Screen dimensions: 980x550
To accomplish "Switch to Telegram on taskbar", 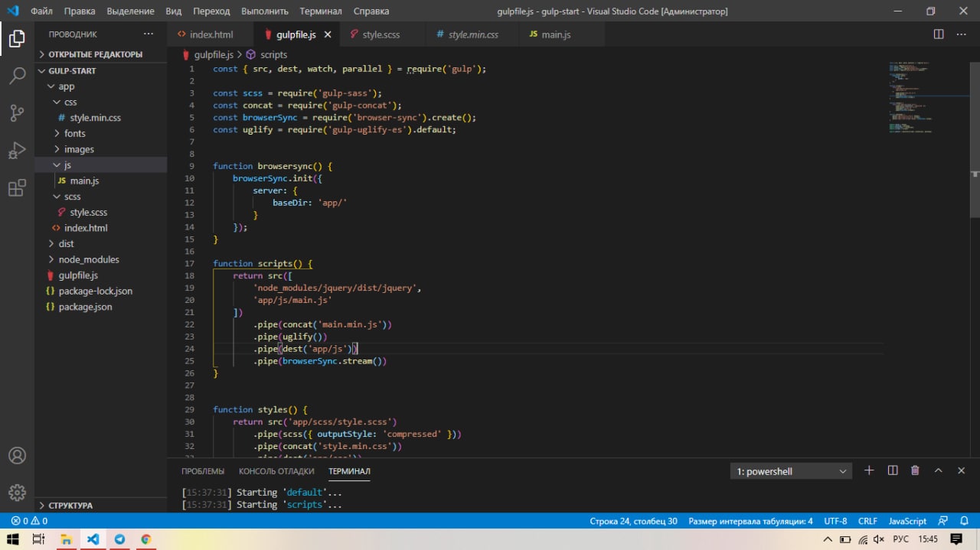I will 119,539.
